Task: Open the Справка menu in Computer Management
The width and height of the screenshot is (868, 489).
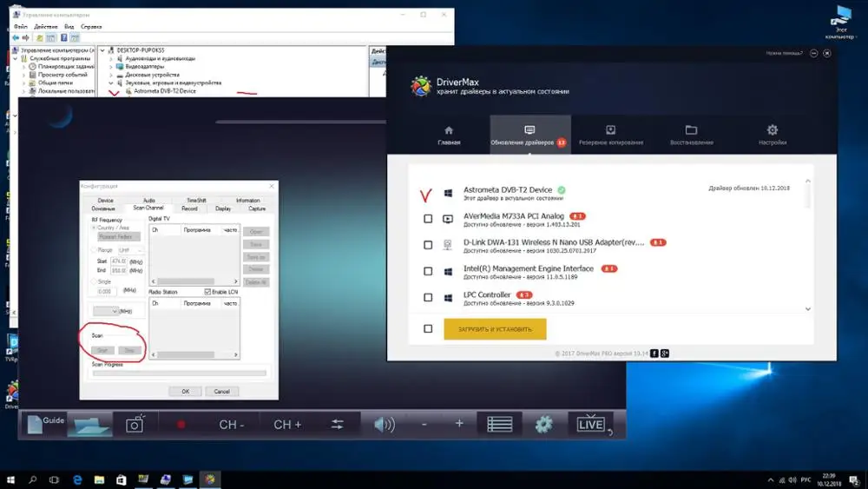Action: click(91, 27)
